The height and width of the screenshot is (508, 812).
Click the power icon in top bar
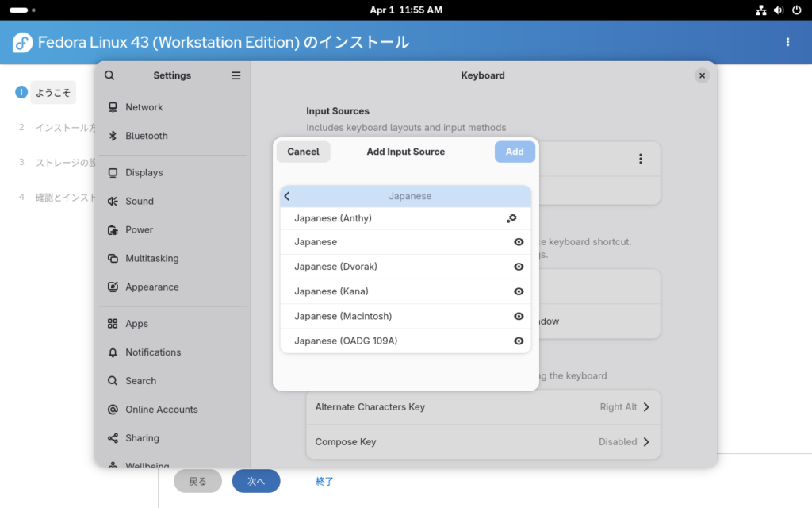tap(795, 10)
